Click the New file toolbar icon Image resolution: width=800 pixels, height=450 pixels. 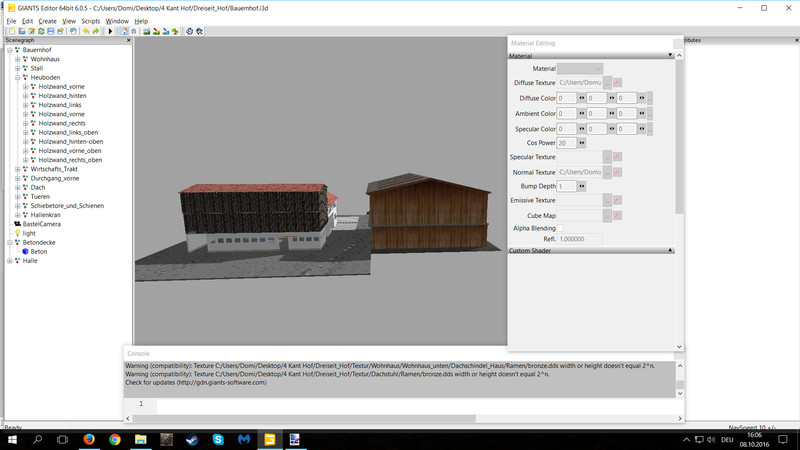(10, 31)
